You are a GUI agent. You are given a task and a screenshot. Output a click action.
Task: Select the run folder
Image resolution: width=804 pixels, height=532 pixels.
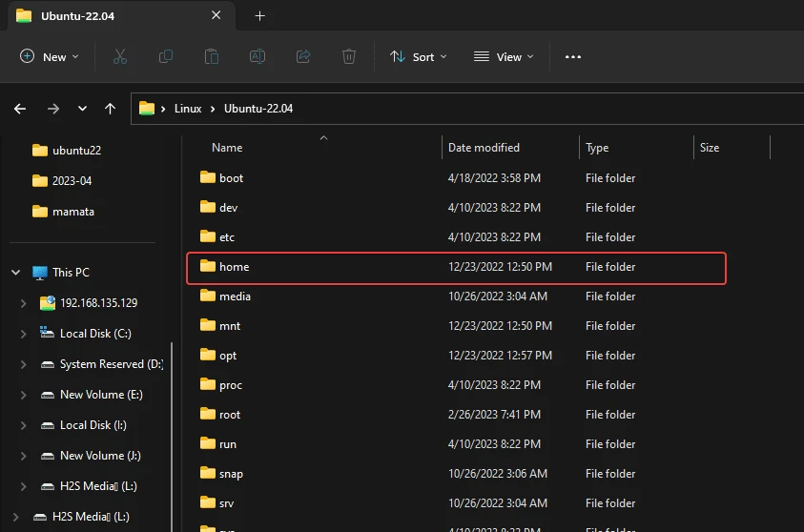(x=218, y=444)
